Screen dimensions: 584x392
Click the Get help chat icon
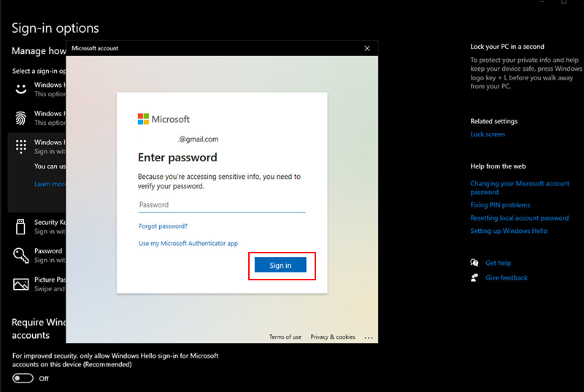(x=474, y=263)
